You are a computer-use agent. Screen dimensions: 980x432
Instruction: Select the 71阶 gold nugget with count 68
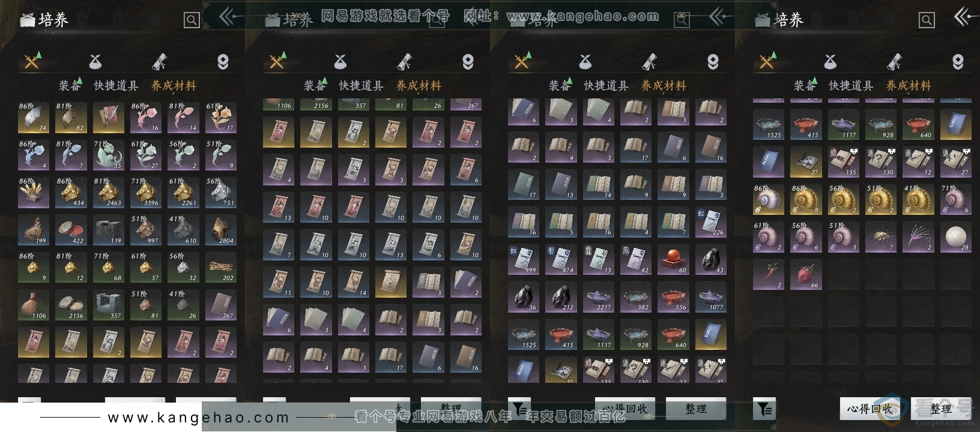(109, 267)
